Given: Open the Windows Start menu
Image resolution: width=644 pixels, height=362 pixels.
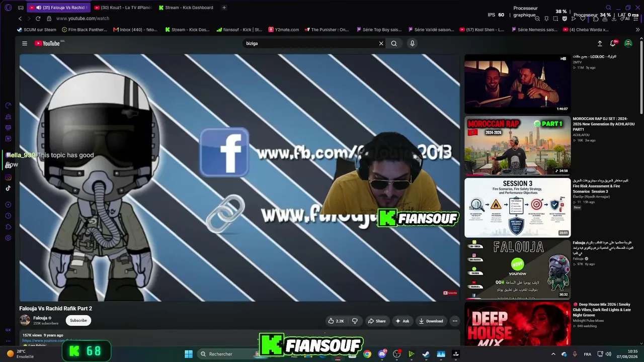Looking at the screenshot, I should [189, 354].
